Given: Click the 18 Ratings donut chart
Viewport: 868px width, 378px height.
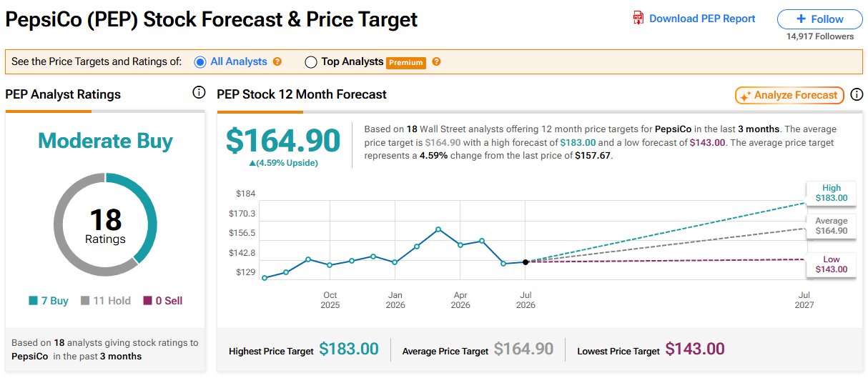Looking at the screenshot, I should (105, 224).
